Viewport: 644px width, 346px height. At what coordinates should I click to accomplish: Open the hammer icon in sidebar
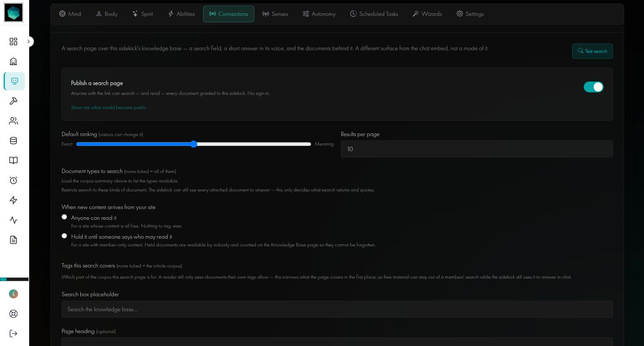click(13, 101)
